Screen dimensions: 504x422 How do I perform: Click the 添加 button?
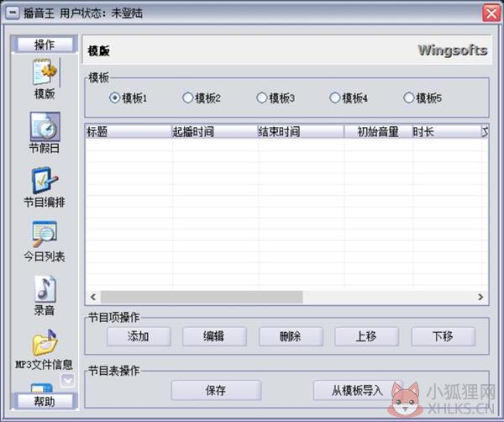click(139, 336)
